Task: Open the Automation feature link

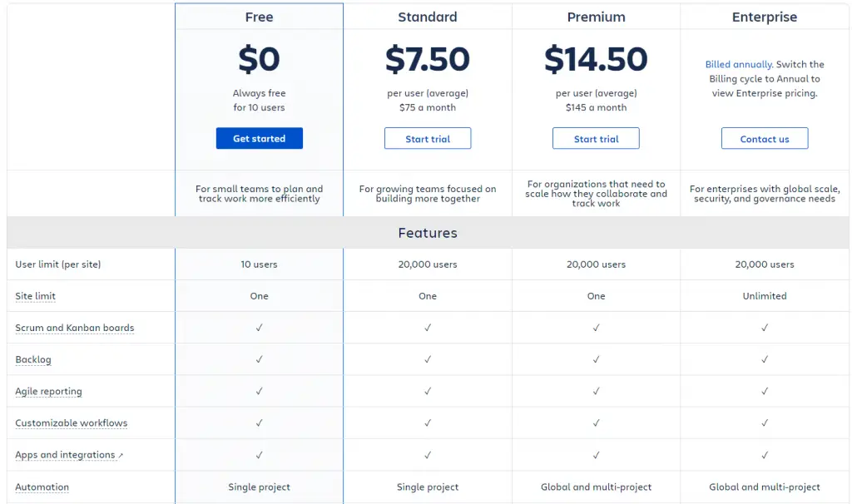Action: [x=42, y=487]
